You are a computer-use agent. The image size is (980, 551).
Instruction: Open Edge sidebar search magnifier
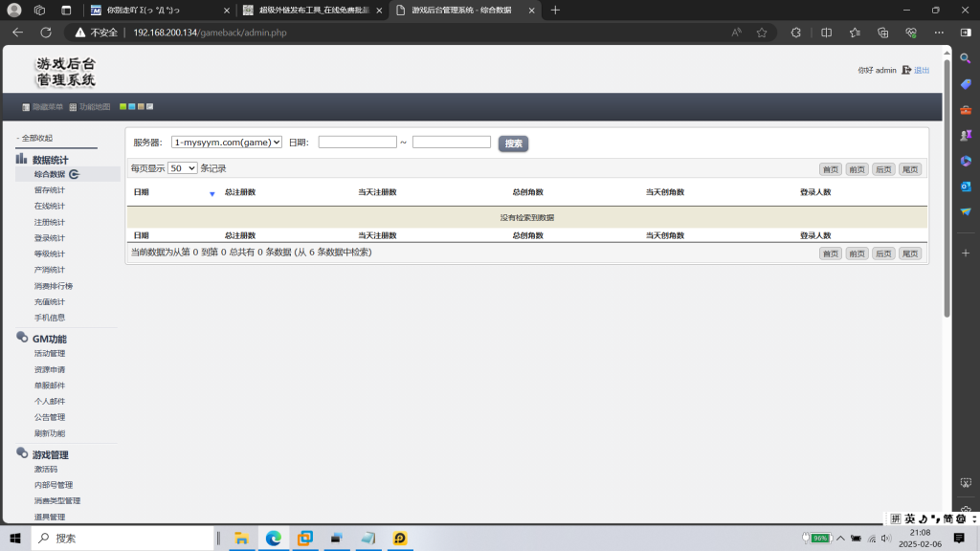[966, 58]
